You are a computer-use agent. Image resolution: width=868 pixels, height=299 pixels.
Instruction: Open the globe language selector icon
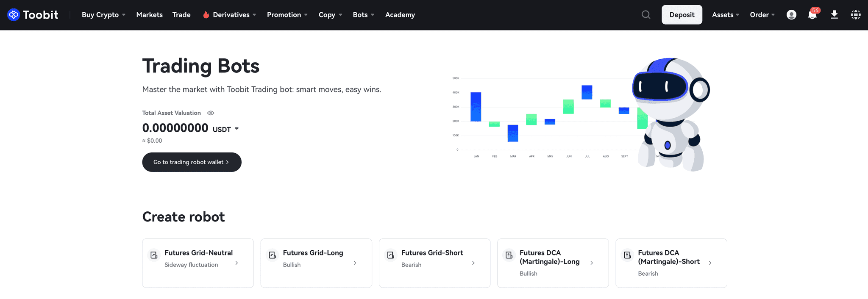(x=855, y=15)
